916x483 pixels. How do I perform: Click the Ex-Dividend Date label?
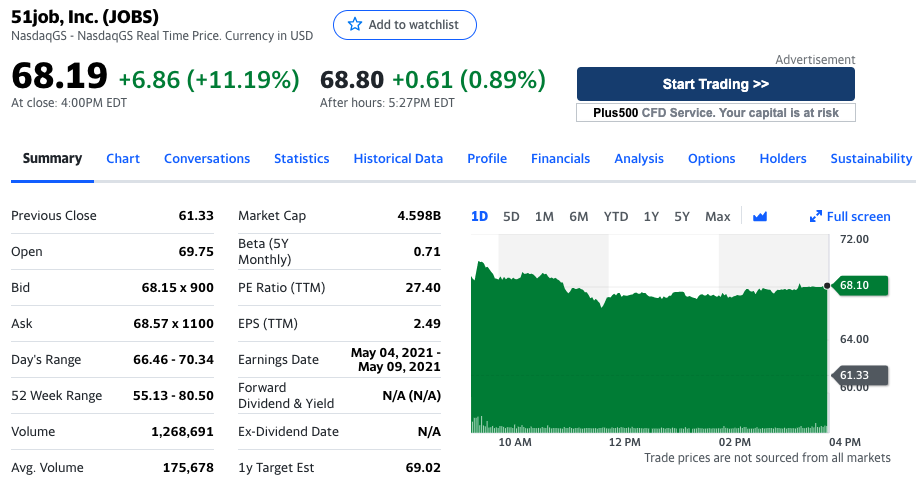tap(289, 432)
